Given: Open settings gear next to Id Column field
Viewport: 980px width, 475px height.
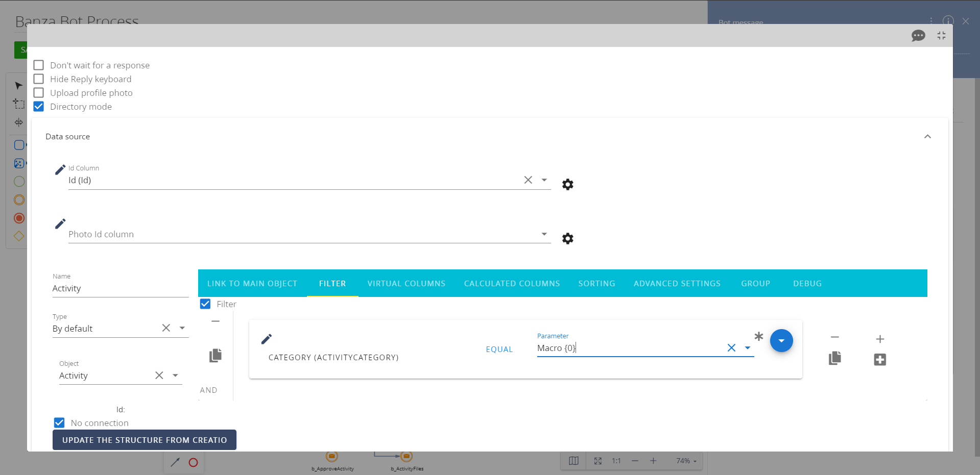Looking at the screenshot, I should tap(567, 184).
